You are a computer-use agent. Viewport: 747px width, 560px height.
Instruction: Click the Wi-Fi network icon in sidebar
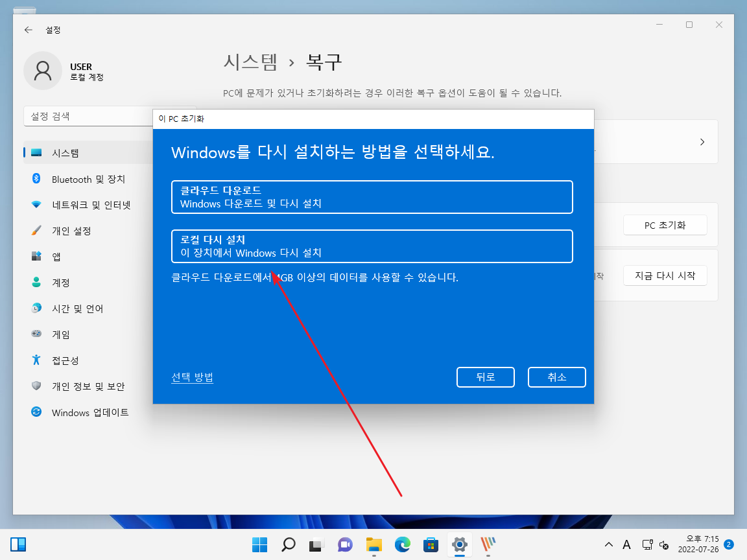36,205
